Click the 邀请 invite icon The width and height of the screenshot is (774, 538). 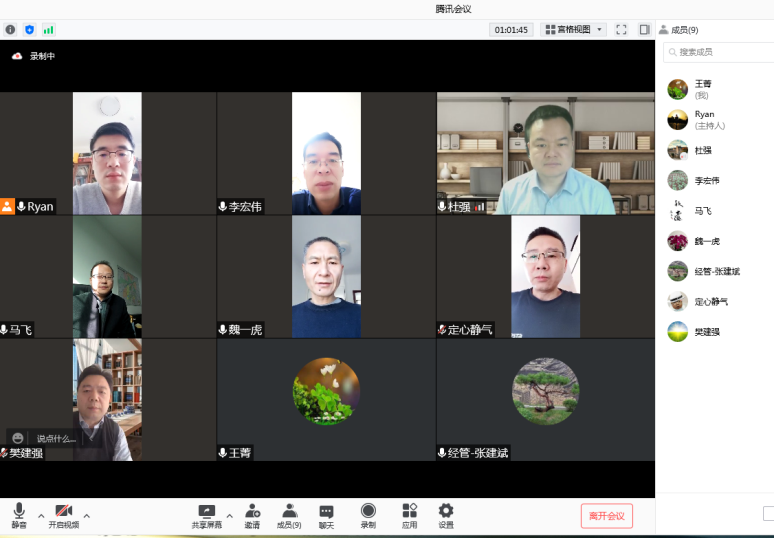(252, 514)
